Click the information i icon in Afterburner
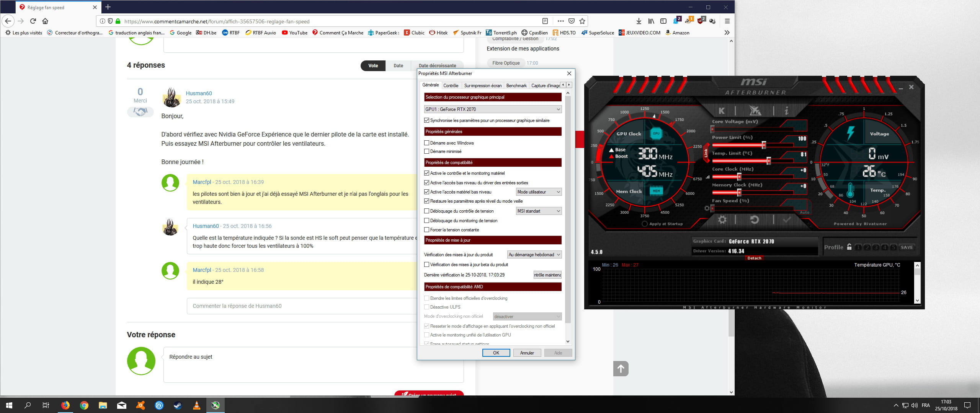The height and width of the screenshot is (413, 980). coord(786,111)
